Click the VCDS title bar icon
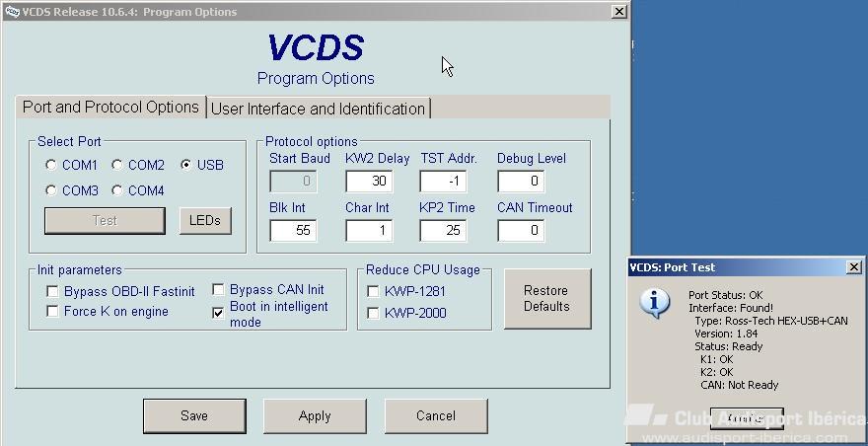868x446 pixels. pos(12,12)
